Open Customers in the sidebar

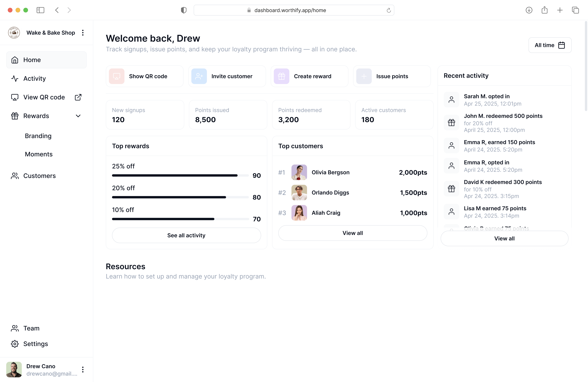(46, 176)
